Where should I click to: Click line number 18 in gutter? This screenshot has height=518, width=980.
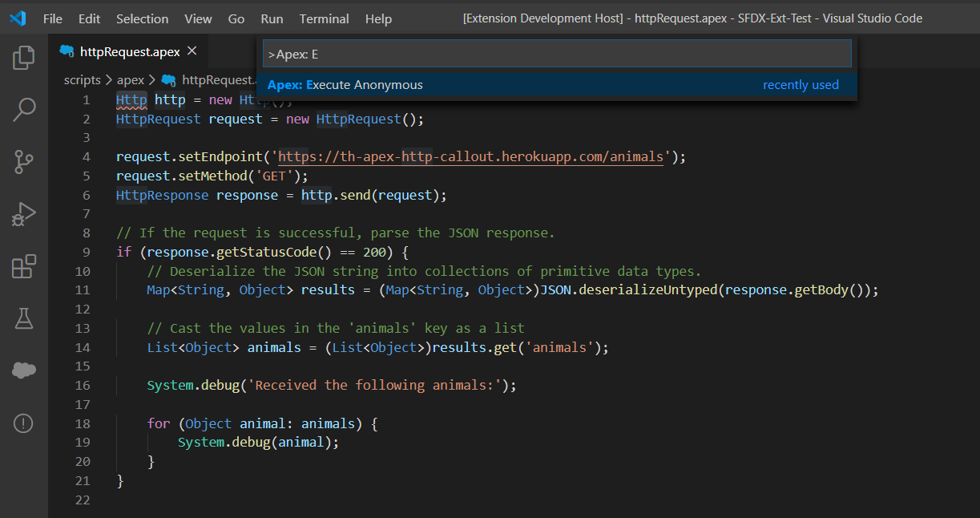pos(83,423)
